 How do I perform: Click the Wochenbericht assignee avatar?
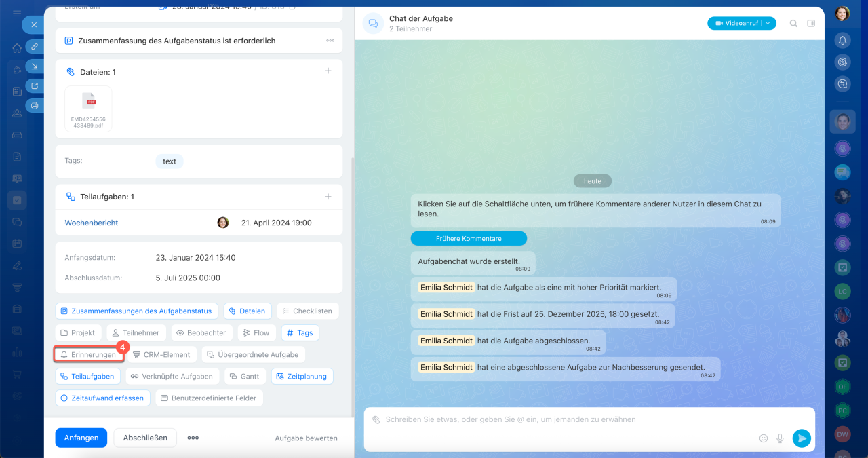click(x=222, y=223)
